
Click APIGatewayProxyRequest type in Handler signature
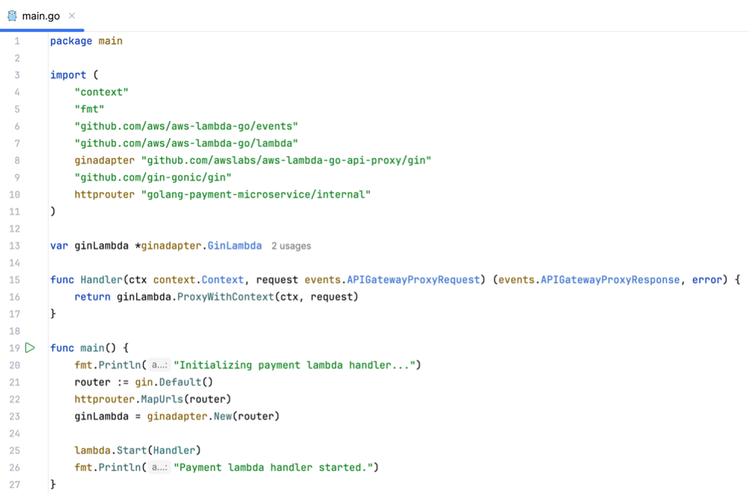[413, 280]
